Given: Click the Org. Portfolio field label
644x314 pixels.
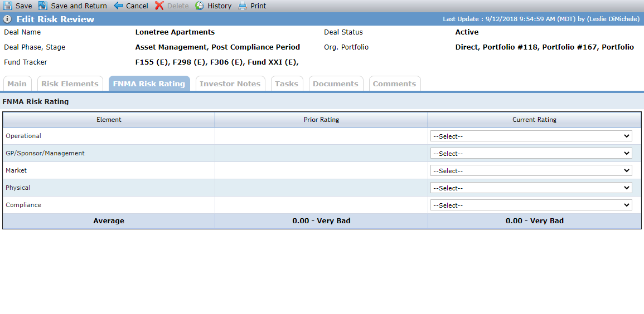Looking at the screenshot, I should (346, 47).
